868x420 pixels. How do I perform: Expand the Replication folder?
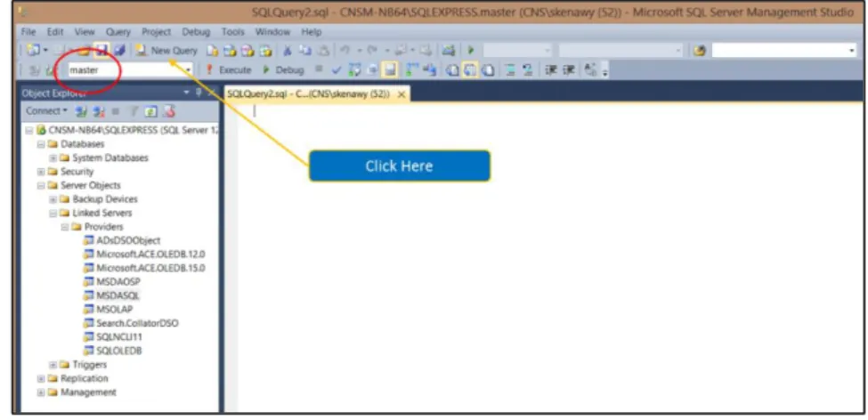40,378
